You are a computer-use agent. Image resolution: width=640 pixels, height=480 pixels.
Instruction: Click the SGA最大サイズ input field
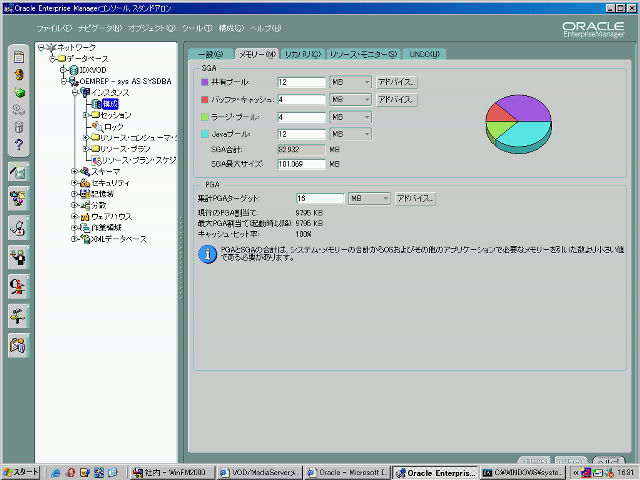coord(303,164)
